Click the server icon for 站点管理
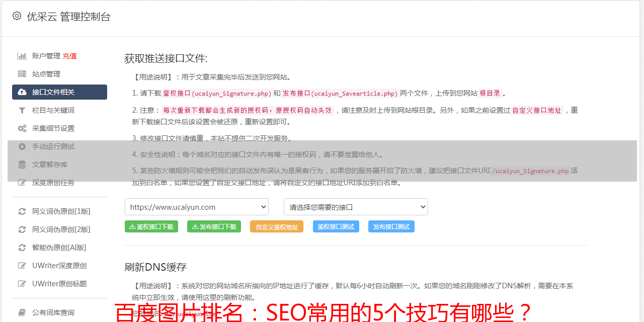Image resolution: width=644 pixels, height=322 pixels. (x=22, y=74)
